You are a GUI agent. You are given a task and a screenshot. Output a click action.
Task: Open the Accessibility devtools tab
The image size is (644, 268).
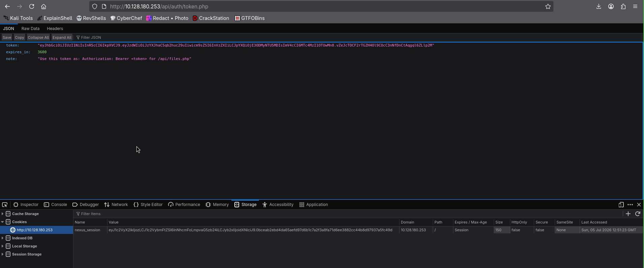pos(278,205)
